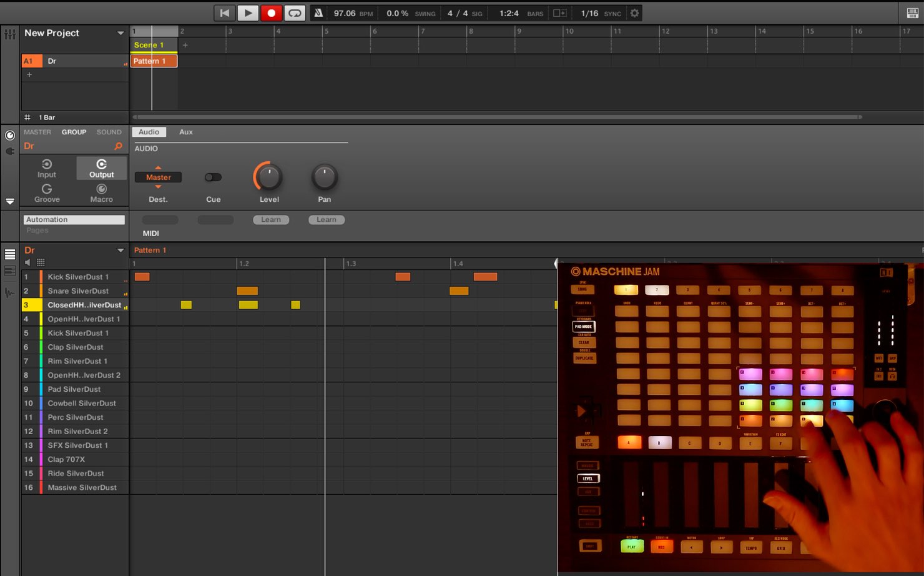The height and width of the screenshot is (576, 924).
Task: Click Learn under the Level knob
Action: pyautogui.click(x=271, y=220)
